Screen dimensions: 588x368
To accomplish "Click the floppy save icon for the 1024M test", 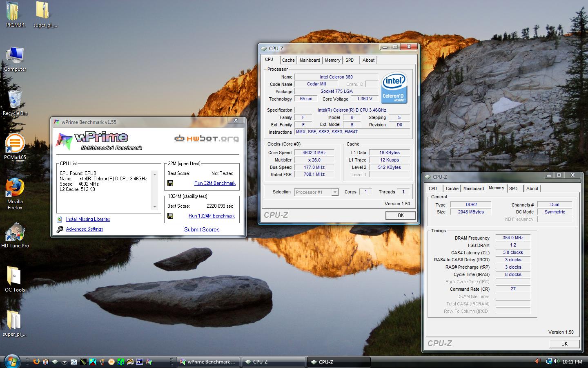I will click(170, 216).
